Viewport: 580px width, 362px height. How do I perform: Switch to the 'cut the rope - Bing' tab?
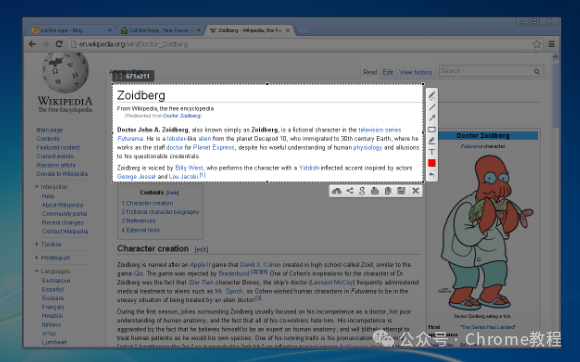click(x=70, y=30)
